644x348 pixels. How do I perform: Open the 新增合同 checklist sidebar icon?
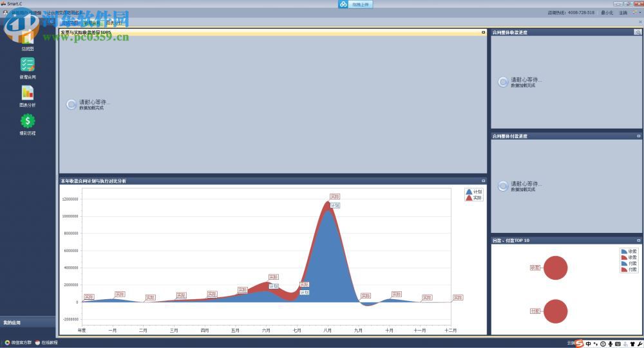pyautogui.click(x=28, y=64)
